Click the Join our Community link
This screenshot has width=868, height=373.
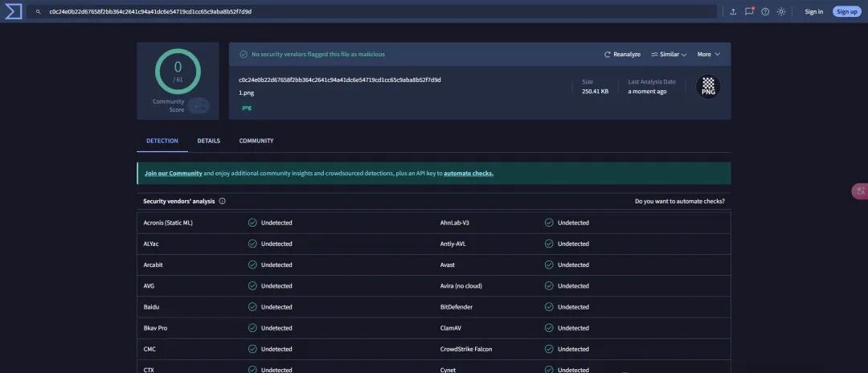174,173
